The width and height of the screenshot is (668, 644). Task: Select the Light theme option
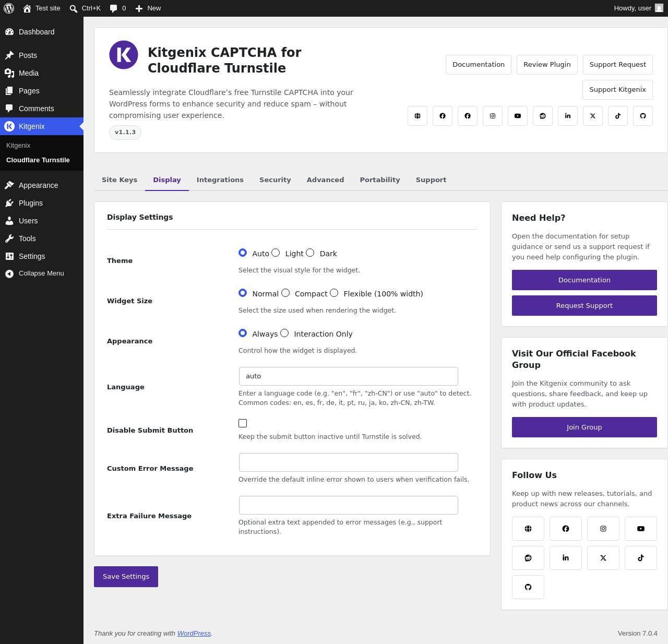[276, 253]
